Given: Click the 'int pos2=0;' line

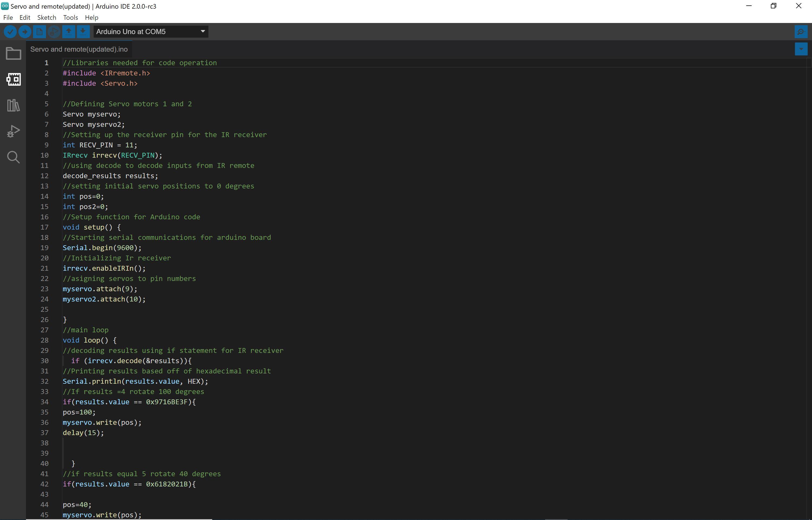Looking at the screenshot, I should click(x=85, y=207).
